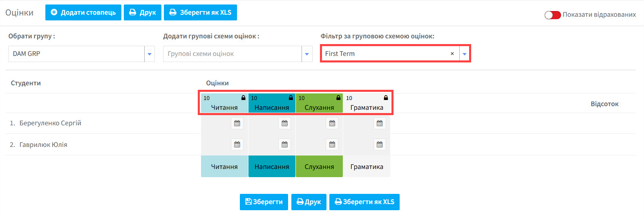
Task: Open calendar icon for Гаврилюк Юлія under Слухання
Action: [332, 144]
